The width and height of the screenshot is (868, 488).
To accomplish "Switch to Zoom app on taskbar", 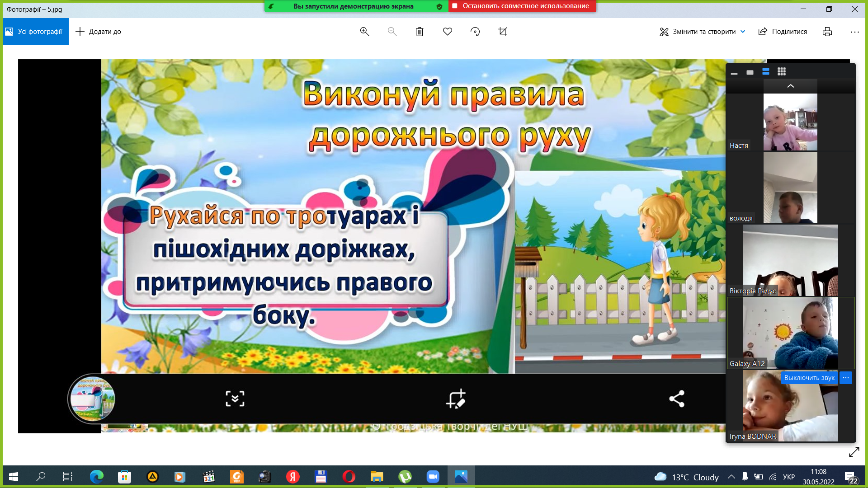I will [x=433, y=477].
